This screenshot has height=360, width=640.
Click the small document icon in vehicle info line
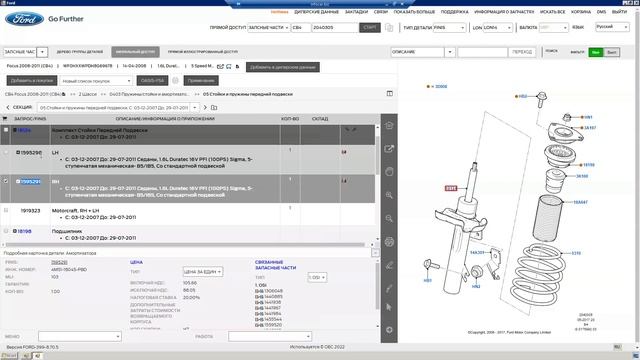(x=237, y=66)
